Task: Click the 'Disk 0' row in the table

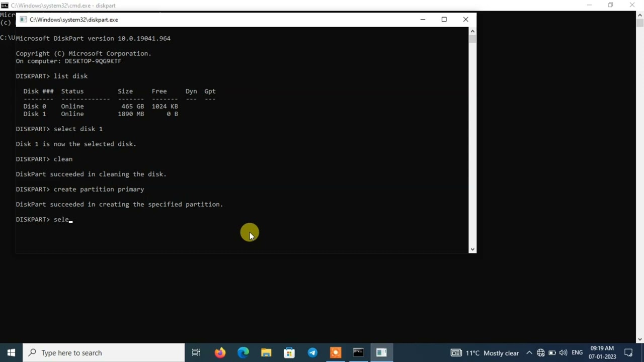Action: pyautogui.click(x=101, y=106)
